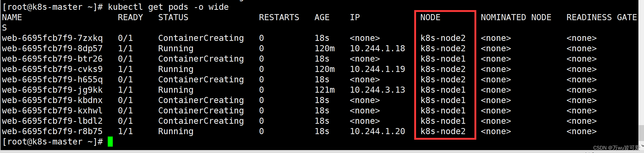644x153 pixels.
Task: Click pod name web-6695fcb7f9-r8b75
Action: coord(52,131)
